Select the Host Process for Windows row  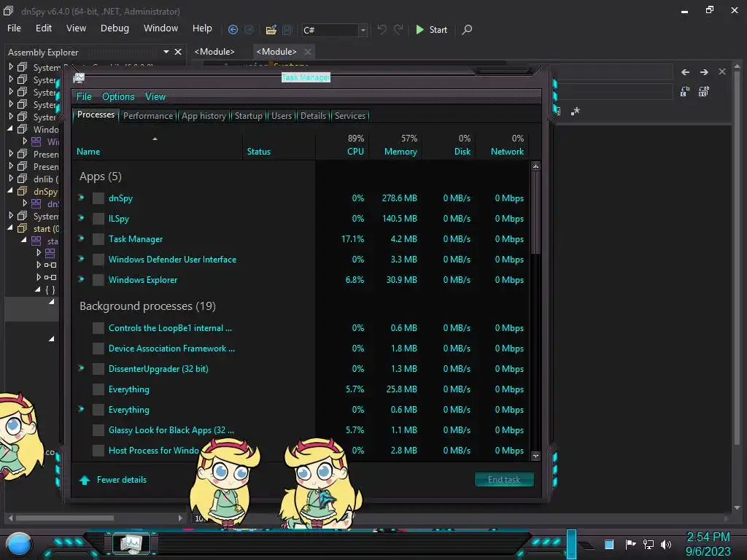point(301,451)
